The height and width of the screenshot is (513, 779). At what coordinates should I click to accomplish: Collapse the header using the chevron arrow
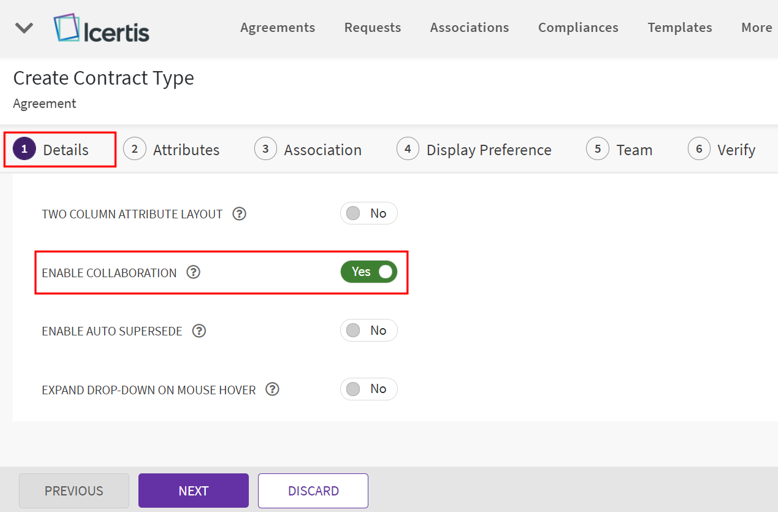(x=25, y=28)
